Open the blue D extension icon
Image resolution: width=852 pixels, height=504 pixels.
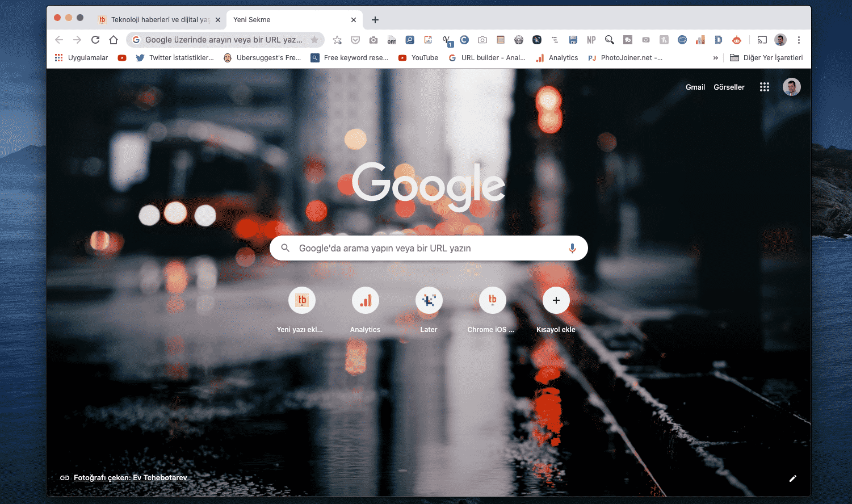pyautogui.click(x=719, y=40)
